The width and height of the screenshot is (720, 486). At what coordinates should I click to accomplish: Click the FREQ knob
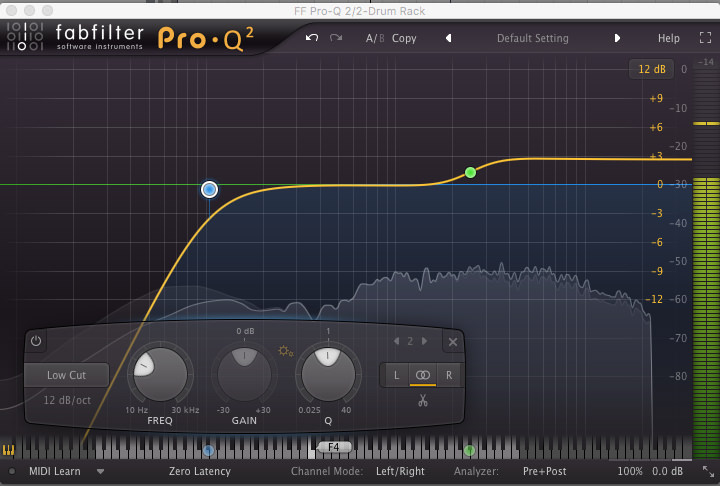160,374
